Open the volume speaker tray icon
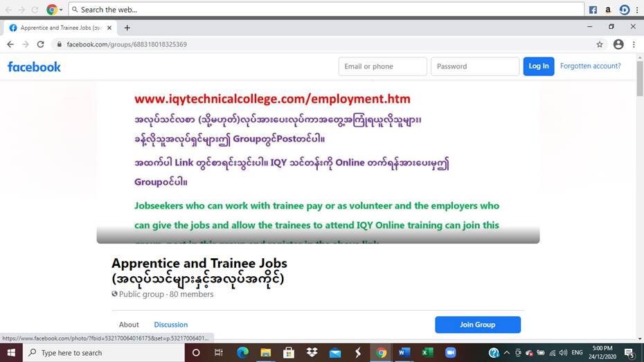This screenshot has width=644, height=362. (564, 352)
